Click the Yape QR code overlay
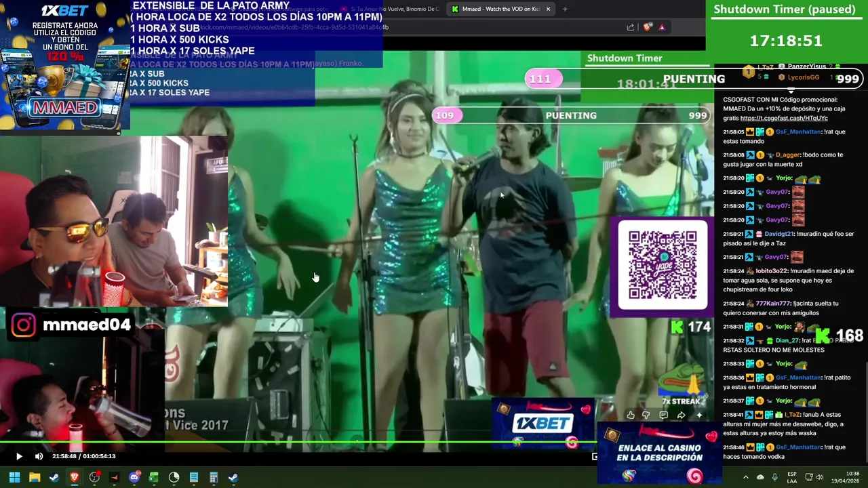This screenshot has height=488, width=868. (663, 266)
